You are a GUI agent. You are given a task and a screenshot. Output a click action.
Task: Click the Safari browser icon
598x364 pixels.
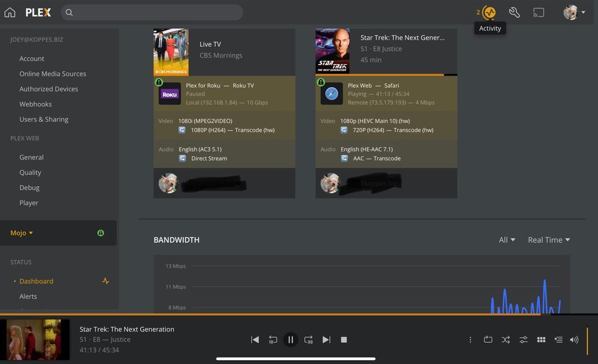[x=331, y=94]
